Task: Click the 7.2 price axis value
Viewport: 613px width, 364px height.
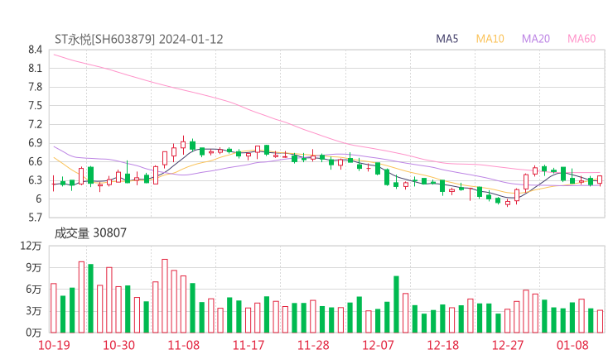Action: coord(35,125)
